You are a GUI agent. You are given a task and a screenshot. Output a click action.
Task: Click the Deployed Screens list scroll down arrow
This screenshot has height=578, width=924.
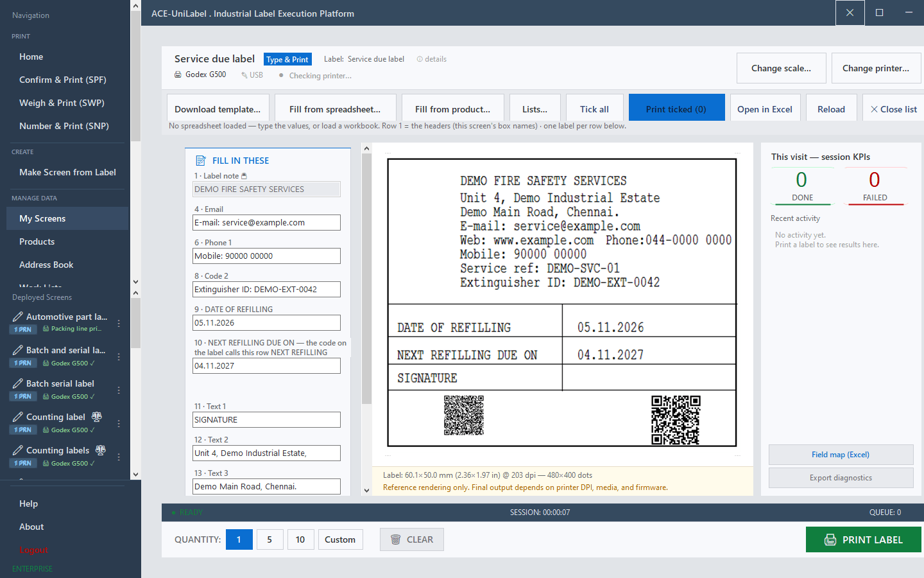tap(135, 475)
